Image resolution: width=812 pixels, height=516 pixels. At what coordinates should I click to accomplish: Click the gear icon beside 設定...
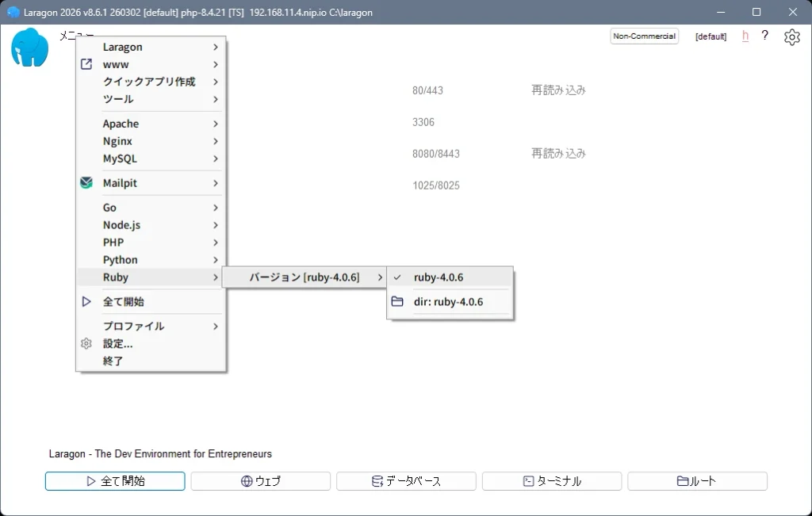click(86, 343)
